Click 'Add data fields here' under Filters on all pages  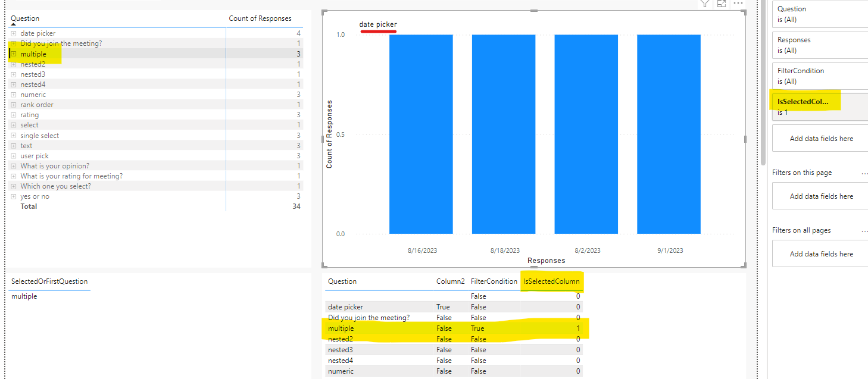[821, 254]
